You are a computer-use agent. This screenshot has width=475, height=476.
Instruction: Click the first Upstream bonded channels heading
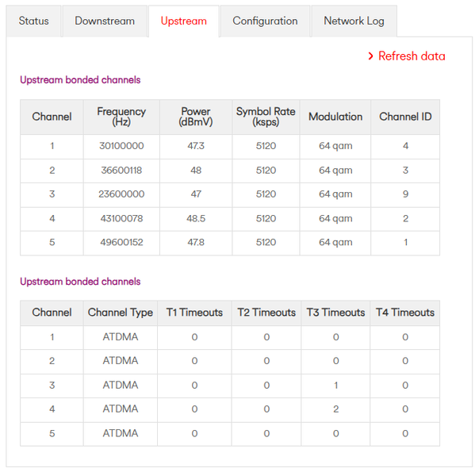pyautogui.click(x=80, y=80)
